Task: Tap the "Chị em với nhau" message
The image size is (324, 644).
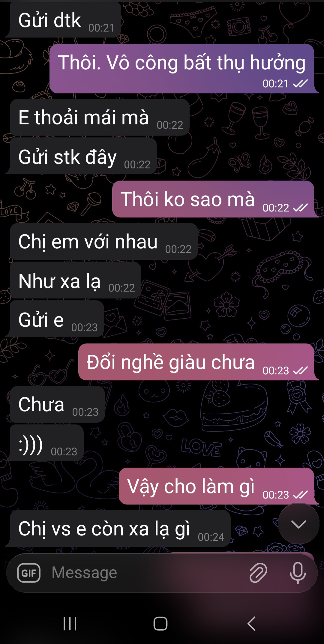Action: pos(104,241)
